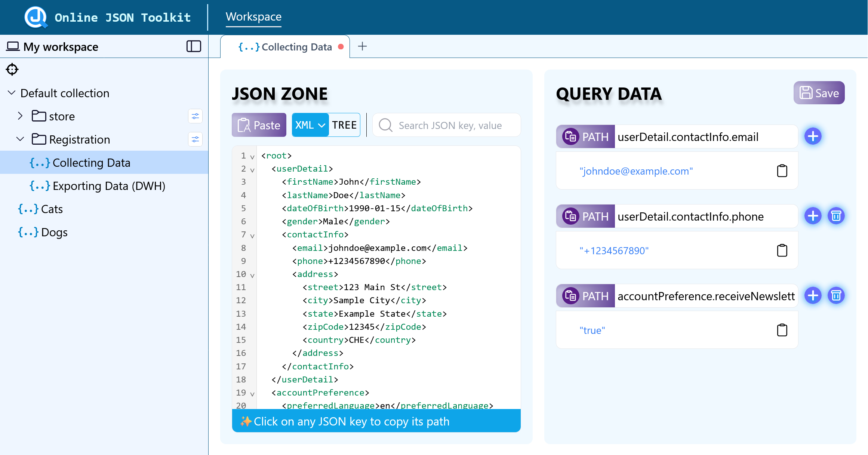Click the crosshair locate icon in sidebar
Screen dimensions: 868x455
[x=12, y=69]
